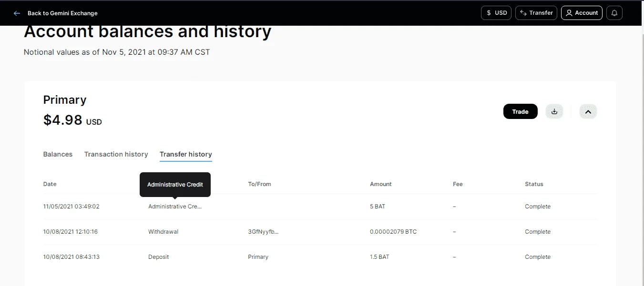Click the black Trade button
This screenshot has height=286, width=644.
point(521,111)
